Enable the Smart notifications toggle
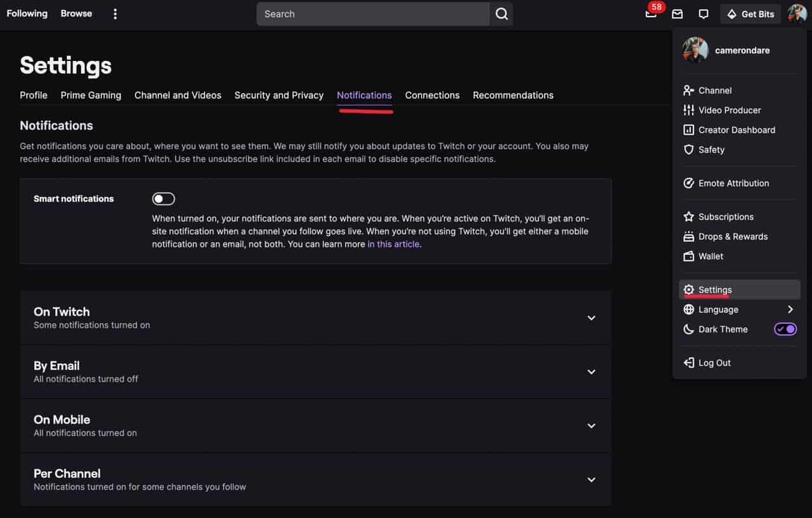The image size is (812, 518). (x=164, y=199)
